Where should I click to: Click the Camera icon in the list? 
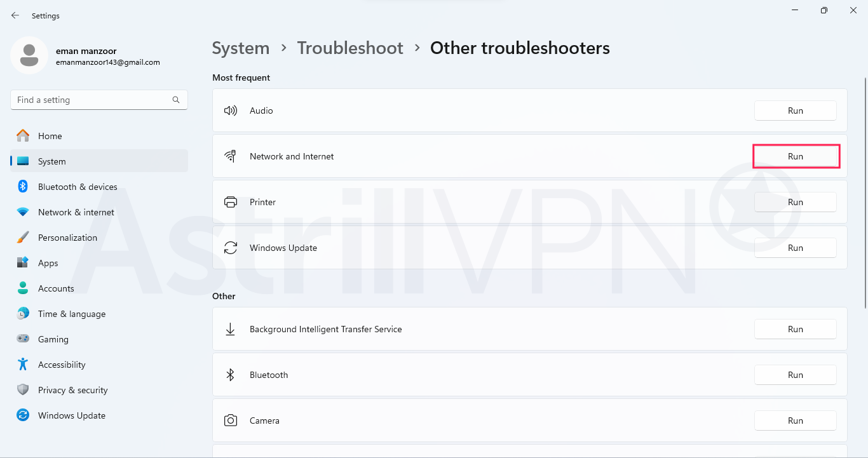[231, 421]
